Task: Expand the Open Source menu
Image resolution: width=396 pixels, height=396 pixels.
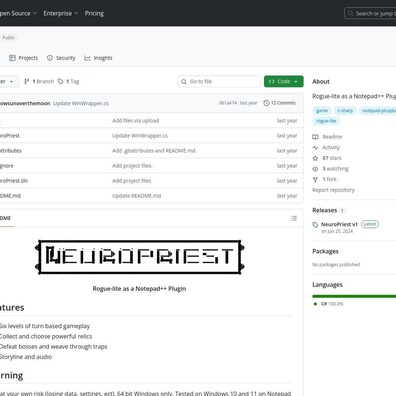Action: (18, 13)
